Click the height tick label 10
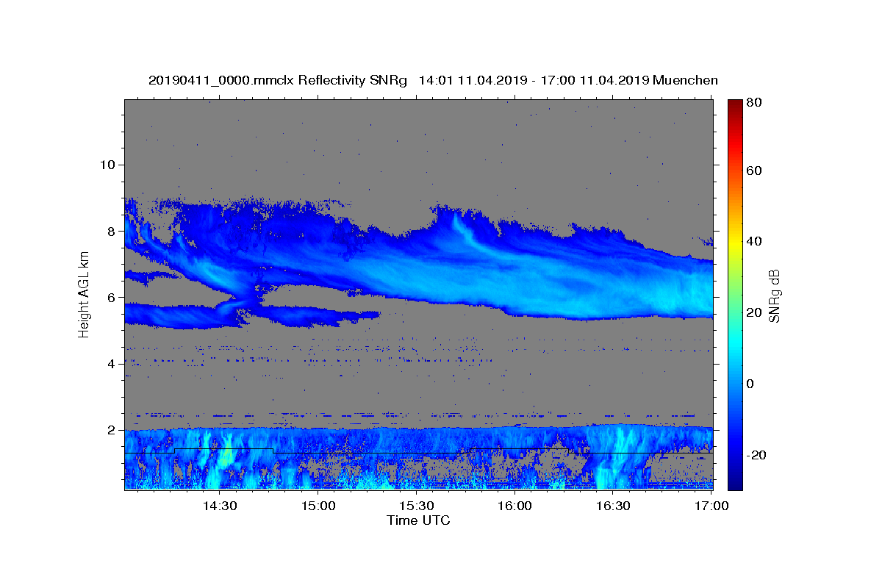Viewport: 882px width, 588px height. click(x=108, y=165)
